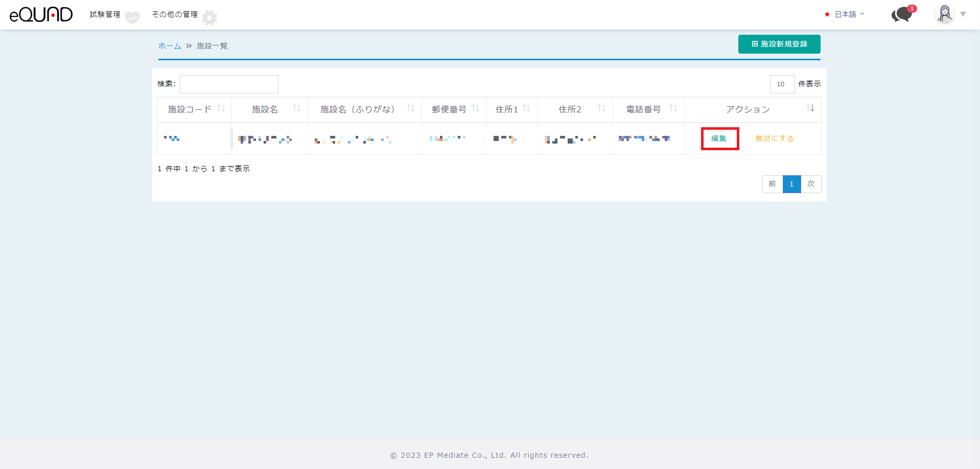This screenshot has width=980, height=469.
Task: Sort by 施設名（ふりがな） column arrows
Action: coord(410,108)
